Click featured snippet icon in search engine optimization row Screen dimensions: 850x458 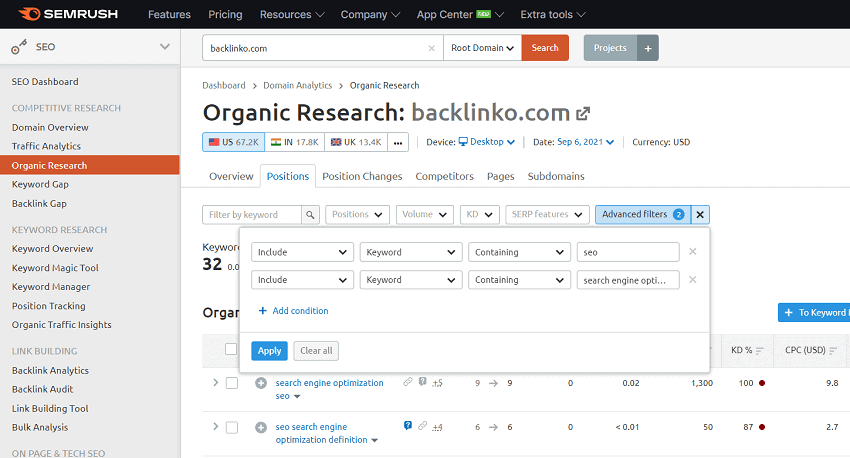422,382
